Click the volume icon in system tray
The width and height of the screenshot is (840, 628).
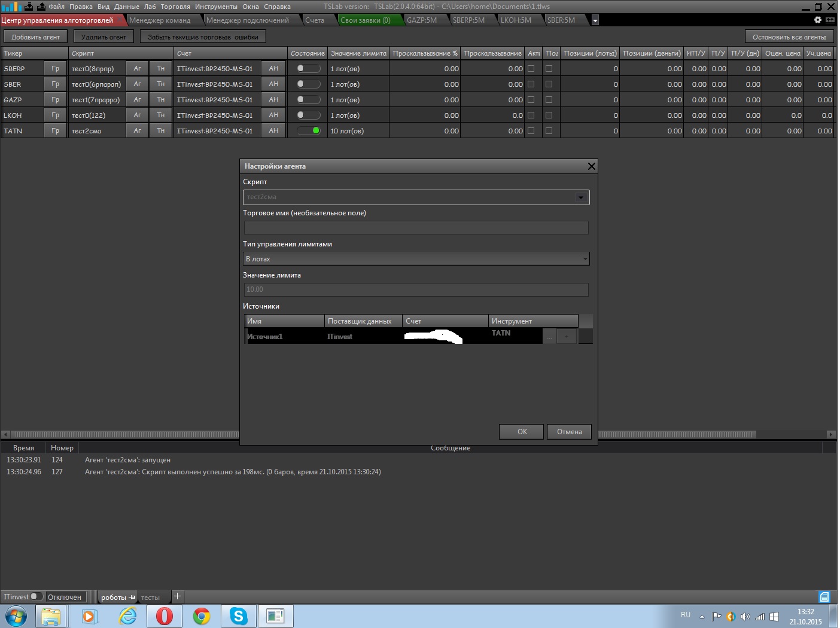745,616
